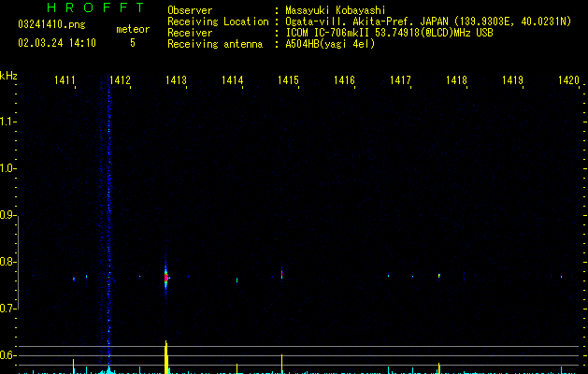Click the 1419 time axis label
This screenshot has width=588, height=374.
(x=512, y=80)
